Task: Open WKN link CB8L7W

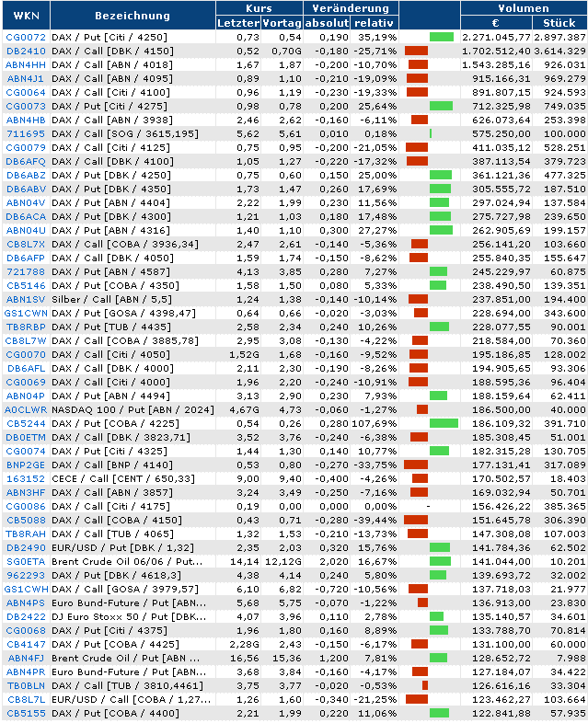Action: click(x=26, y=341)
